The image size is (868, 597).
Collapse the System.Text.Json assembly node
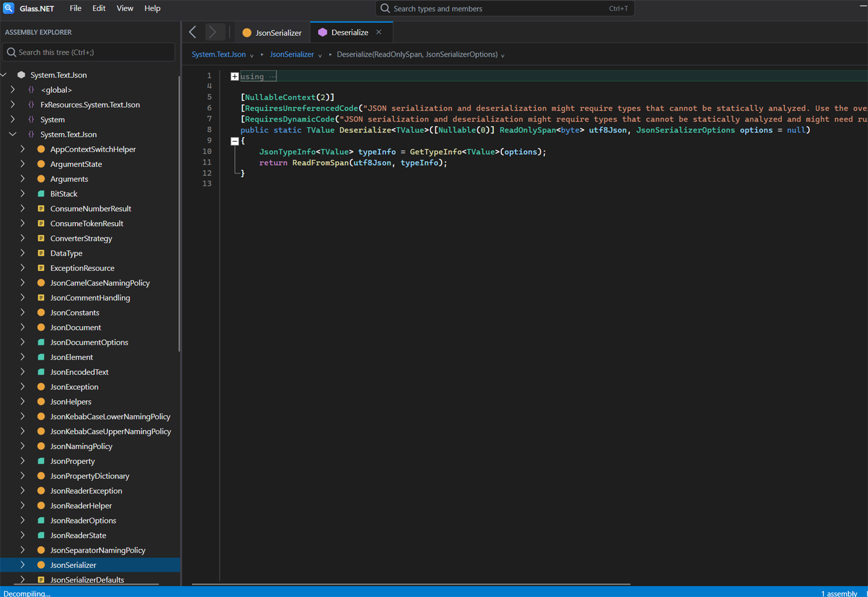(5, 75)
